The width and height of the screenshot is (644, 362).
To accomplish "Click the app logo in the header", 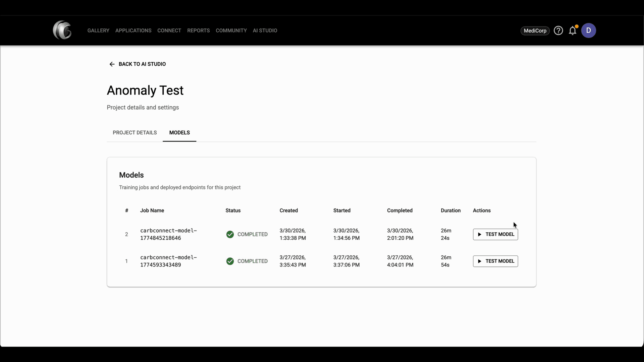I will pos(62,30).
